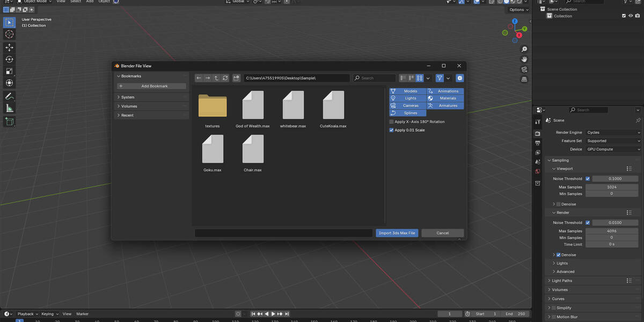Viewport: 644px width, 322px height.
Task: Pick the Annotate tool
Action: pos(9,97)
